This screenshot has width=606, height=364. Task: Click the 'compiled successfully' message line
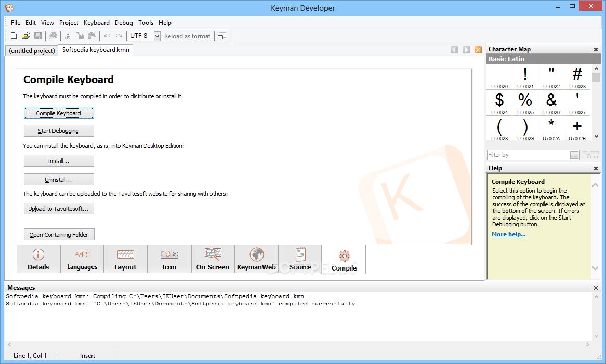pos(182,304)
